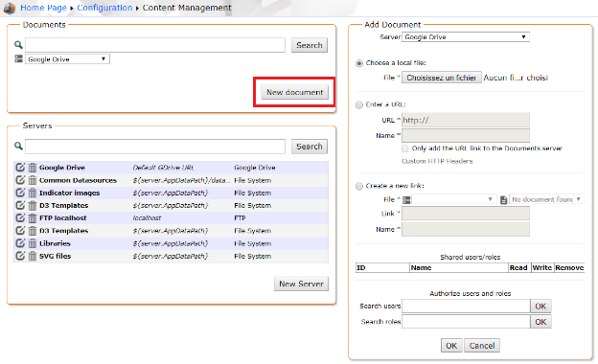Image resolution: width=598 pixels, height=364 pixels.
Task: Click the Servers search text field
Action: point(155,147)
